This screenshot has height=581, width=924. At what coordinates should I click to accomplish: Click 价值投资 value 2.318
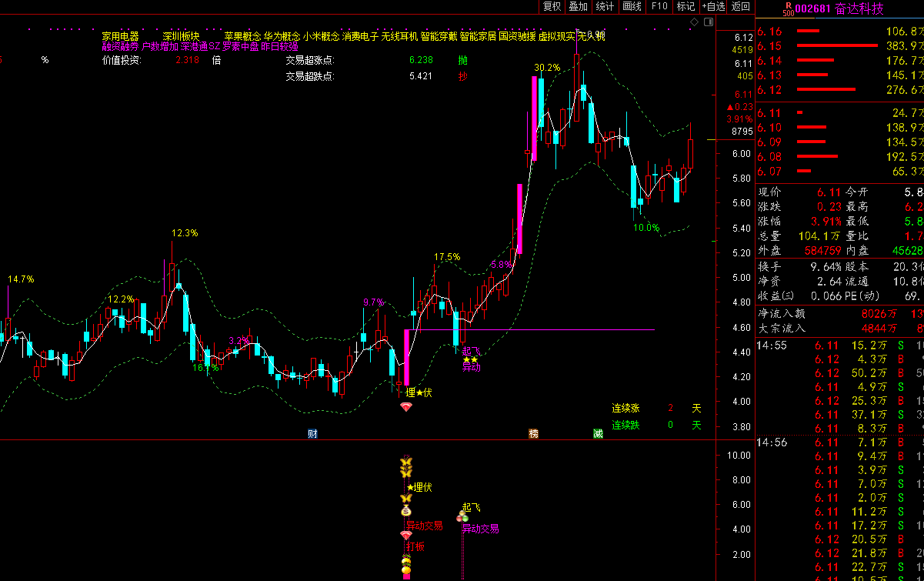[x=187, y=60]
